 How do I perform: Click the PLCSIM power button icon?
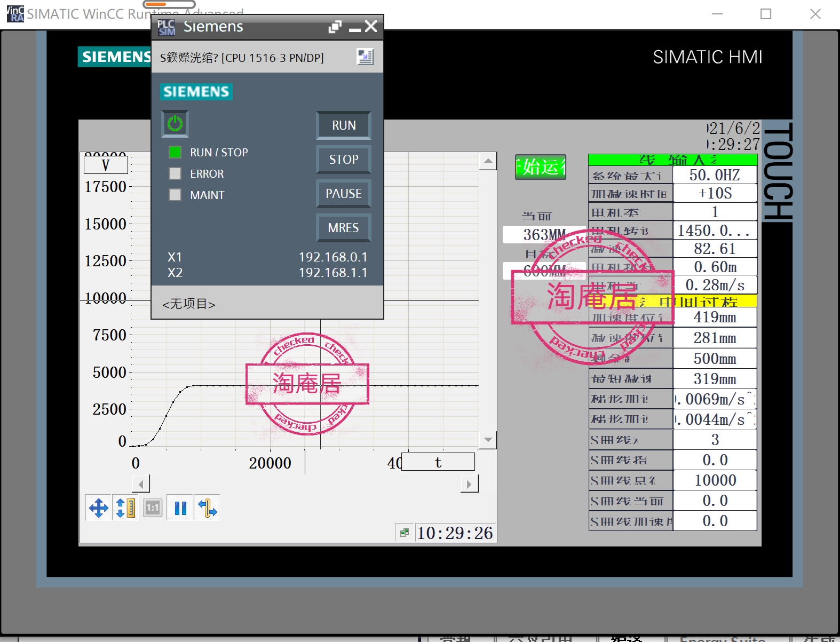coord(175,124)
